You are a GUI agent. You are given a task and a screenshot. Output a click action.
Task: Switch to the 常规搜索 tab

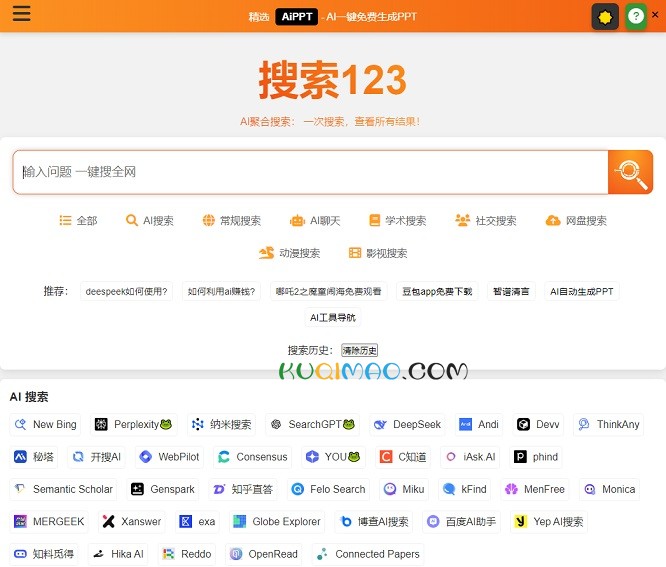231,220
